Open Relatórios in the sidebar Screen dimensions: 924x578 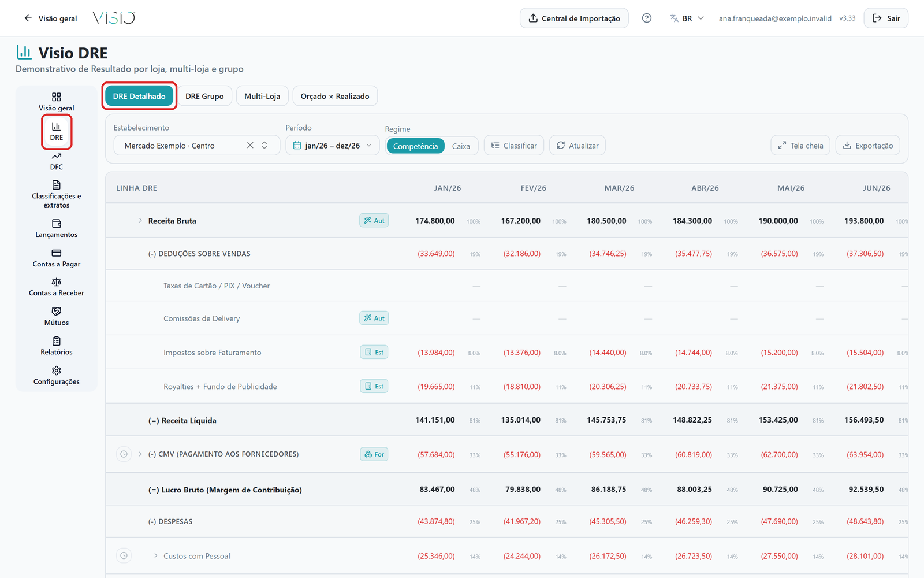pyautogui.click(x=56, y=346)
